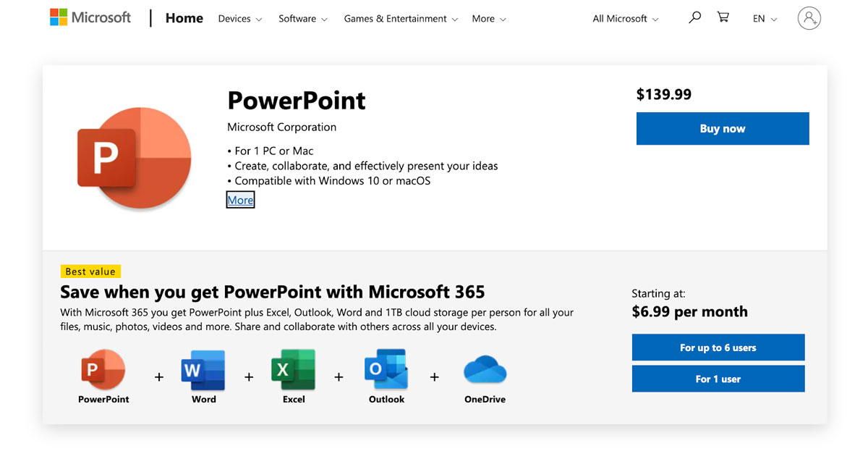This screenshot has height=459, width=868.
Task: Open the shopping cart
Action: point(723,18)
